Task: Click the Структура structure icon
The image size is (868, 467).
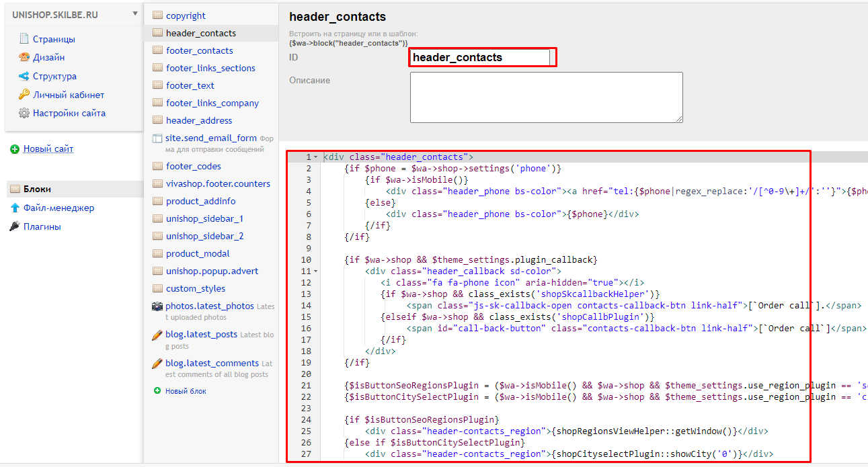Action: click(24, 77)
